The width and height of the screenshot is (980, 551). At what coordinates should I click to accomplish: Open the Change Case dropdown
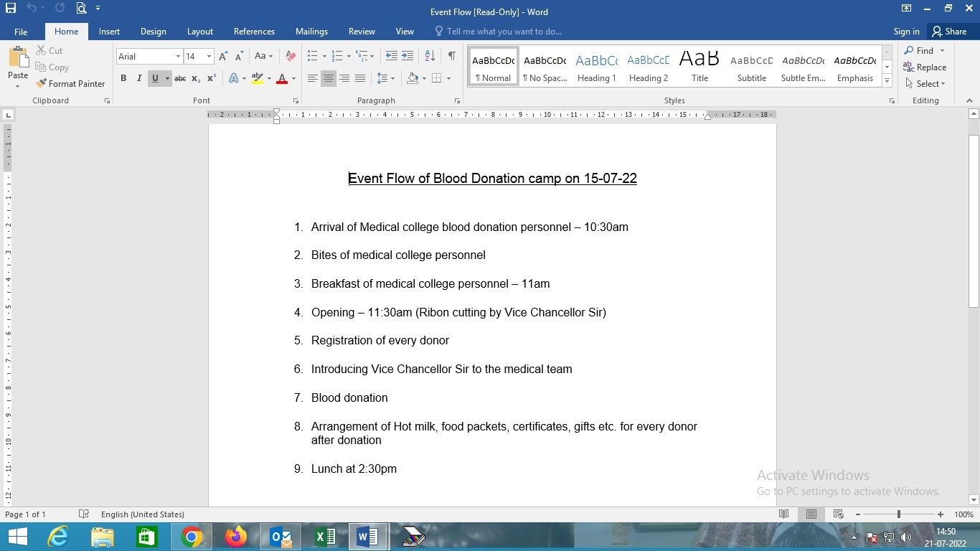(263, 56)
